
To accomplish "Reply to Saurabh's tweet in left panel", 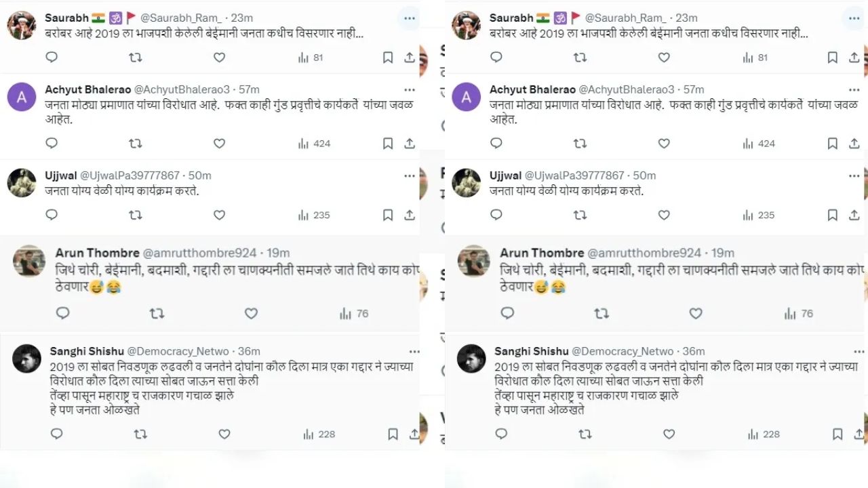I will [x=52, y=58].
